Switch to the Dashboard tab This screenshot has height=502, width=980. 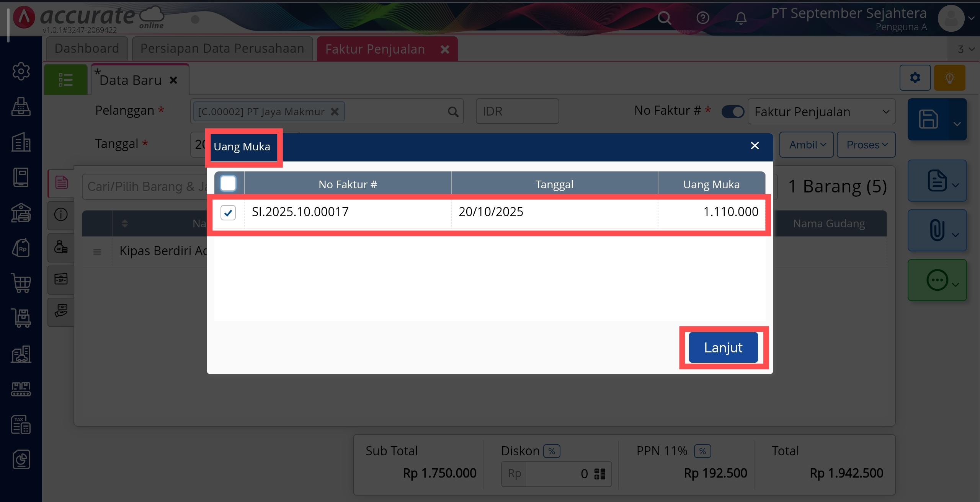pyautogui.click(x=87, y=49)
